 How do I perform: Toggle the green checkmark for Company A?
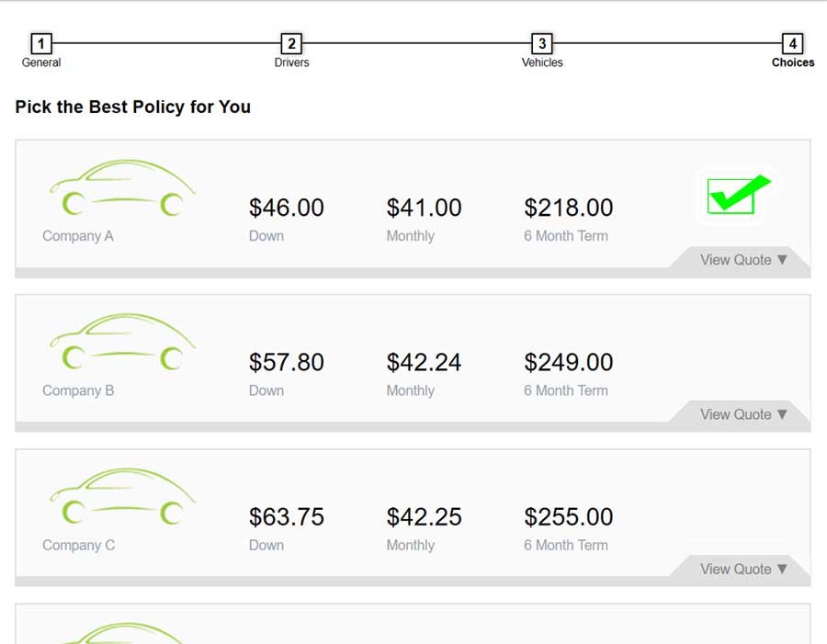click(737, 195)
